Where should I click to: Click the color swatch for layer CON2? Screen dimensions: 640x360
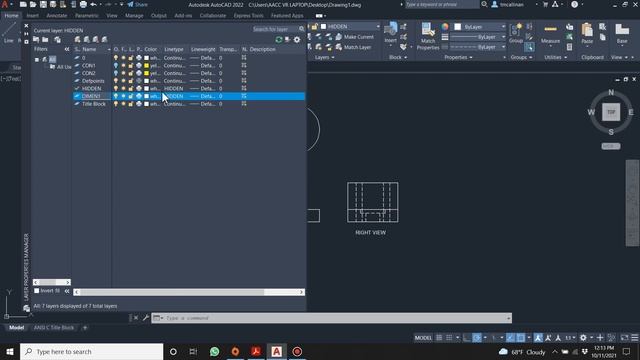pyautogui.click(x=147, y=73)
